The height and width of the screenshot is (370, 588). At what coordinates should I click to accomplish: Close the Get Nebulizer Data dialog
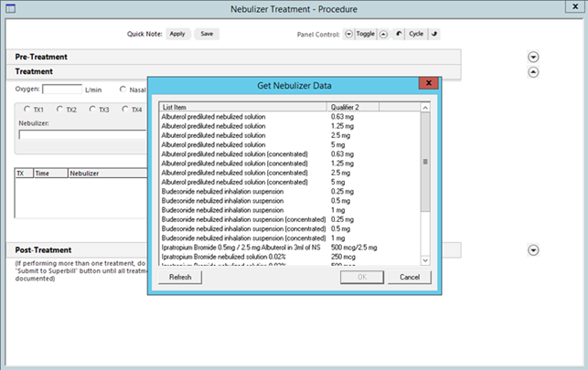pyautogui.click(x=429, y=83)
